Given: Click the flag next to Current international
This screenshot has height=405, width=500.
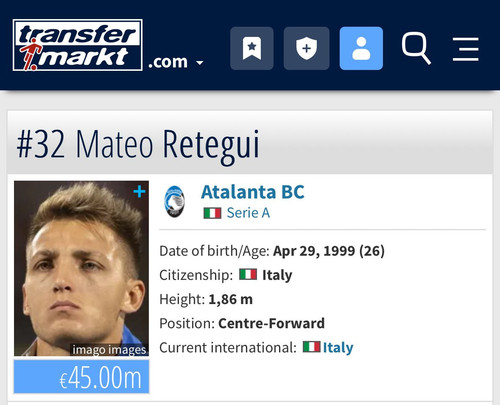Looking at the screenshot, I should [x=311, y=347].
